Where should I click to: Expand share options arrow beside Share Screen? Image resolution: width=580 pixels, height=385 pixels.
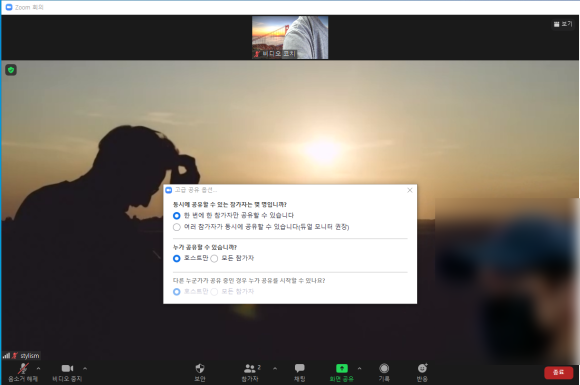point(360,368)
